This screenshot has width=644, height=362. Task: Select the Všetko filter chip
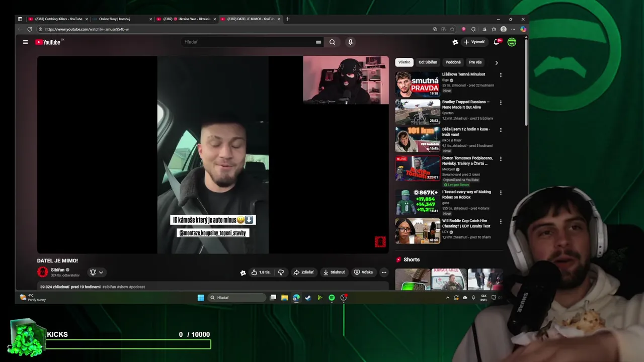tap(405, 62)
